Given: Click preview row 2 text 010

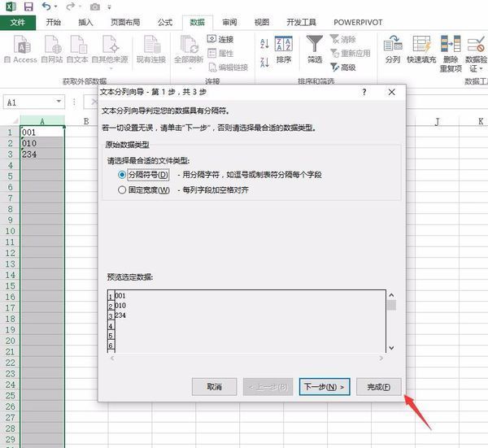Looking at the screenshot, I should click(120, 306).
